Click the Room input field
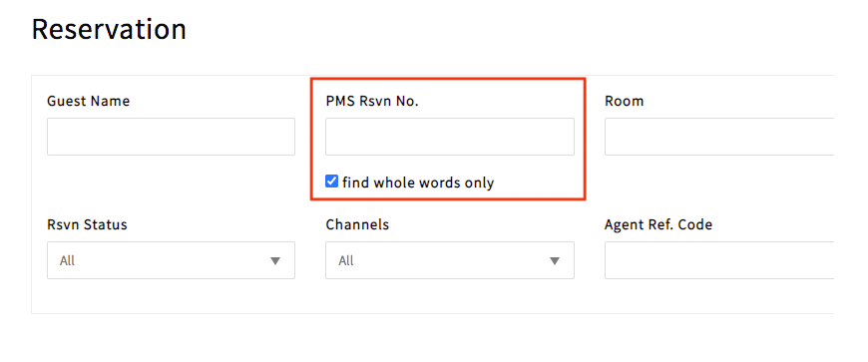Image resolution: width=868 pixels, height=362 pixels. tap(719, 137)
